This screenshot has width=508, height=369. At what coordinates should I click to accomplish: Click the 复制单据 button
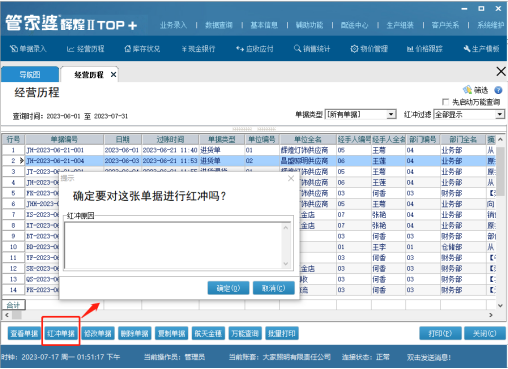(171, 333)
